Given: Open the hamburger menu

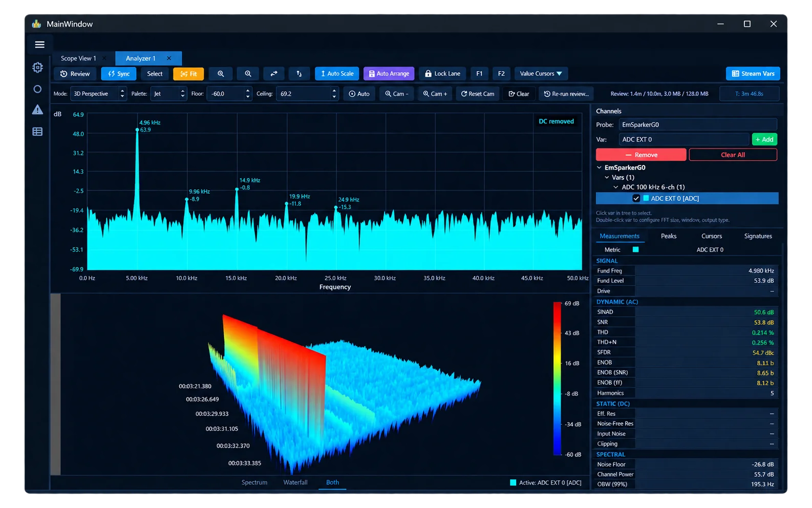Looking at the screenshot, I should click(39, 45).
